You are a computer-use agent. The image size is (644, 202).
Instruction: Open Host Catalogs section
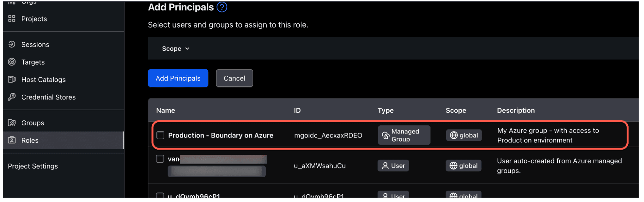click(x=43, y=80)
